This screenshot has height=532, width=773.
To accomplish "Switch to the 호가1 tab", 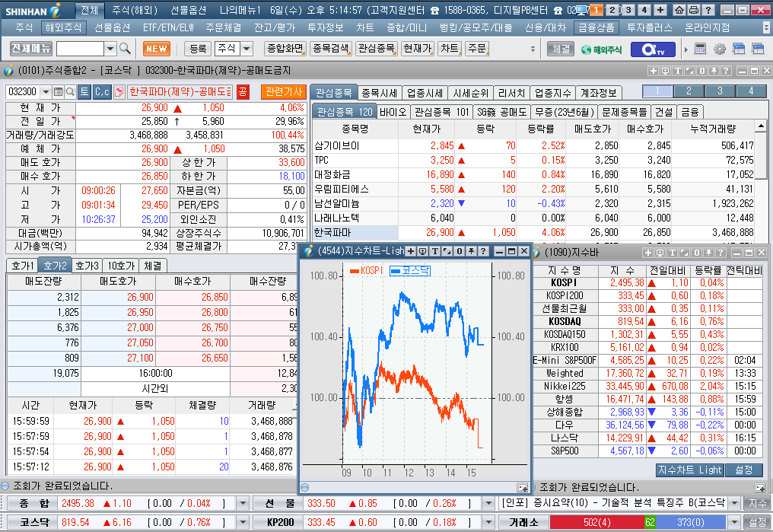I will pos(23,266).
